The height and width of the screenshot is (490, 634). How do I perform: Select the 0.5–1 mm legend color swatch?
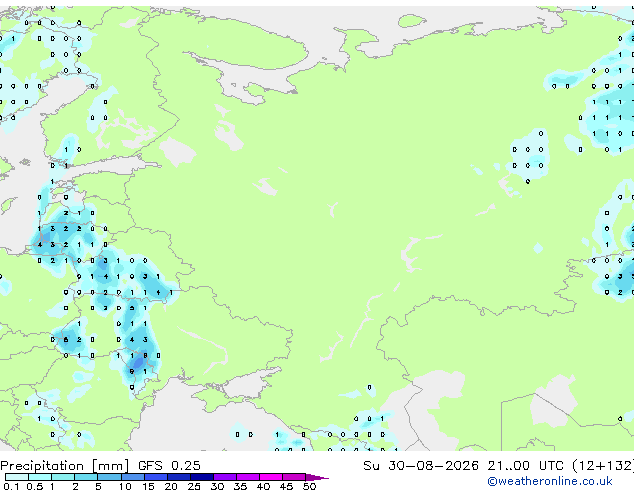[x=40, y=477]
